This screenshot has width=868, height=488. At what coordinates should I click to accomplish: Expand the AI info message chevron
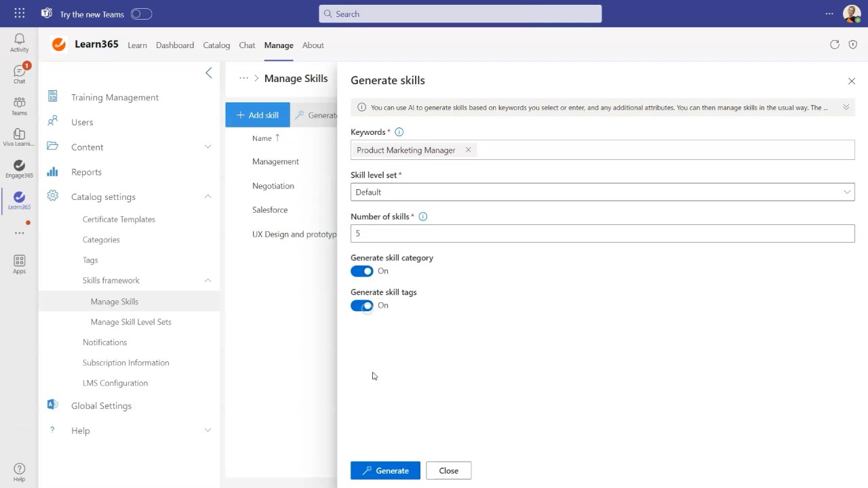(846, 107)
